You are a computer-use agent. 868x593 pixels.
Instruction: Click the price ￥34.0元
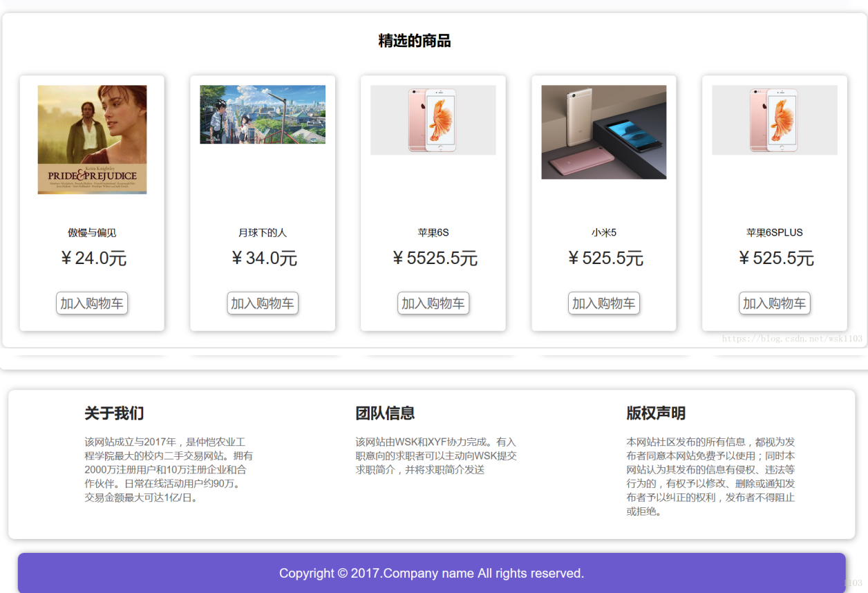[263, 258]
